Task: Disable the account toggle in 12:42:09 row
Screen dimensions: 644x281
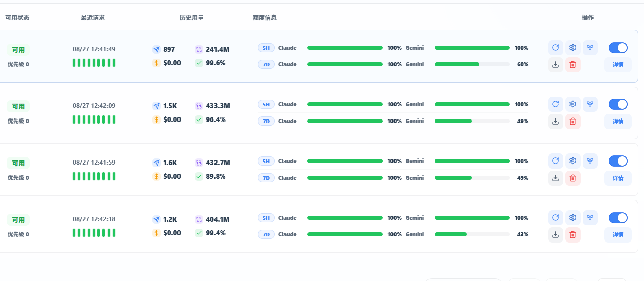Action: (618, 104)
